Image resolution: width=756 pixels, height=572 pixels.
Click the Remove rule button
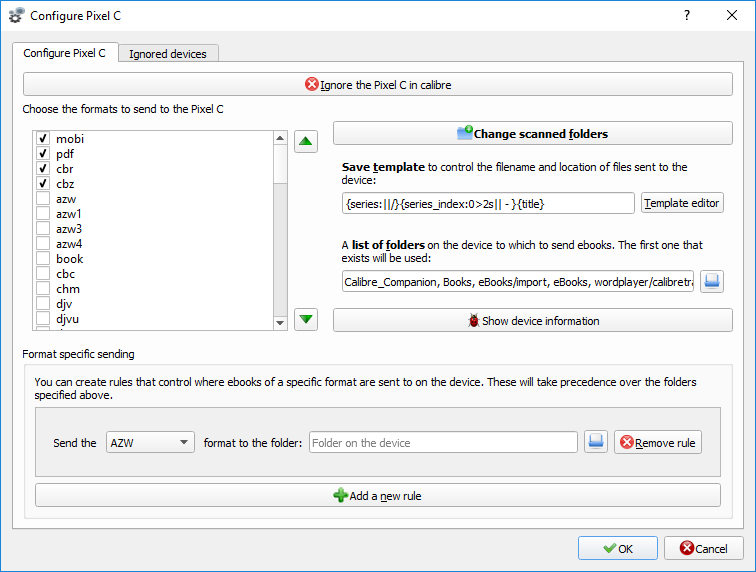(658, 442)
